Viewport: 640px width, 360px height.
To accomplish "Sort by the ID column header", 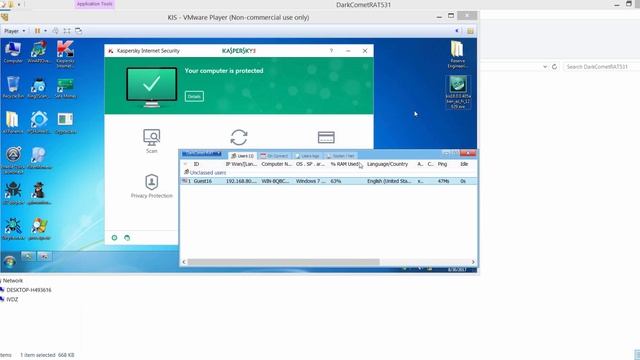I will (x=196, y=164).
